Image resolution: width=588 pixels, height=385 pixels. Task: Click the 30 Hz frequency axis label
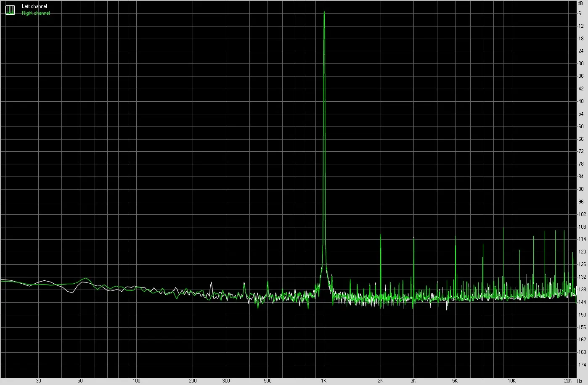tap(38, 381)
